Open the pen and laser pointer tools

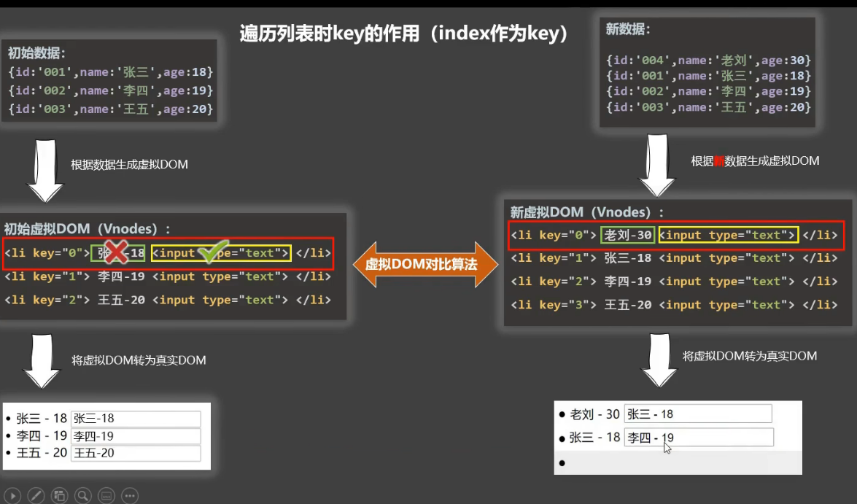point(36,496)
